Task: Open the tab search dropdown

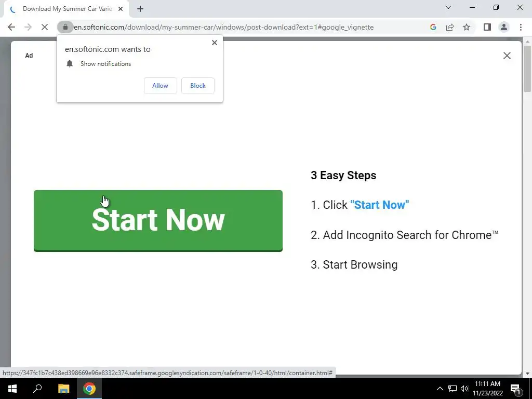Action: [x=448, y=7]
